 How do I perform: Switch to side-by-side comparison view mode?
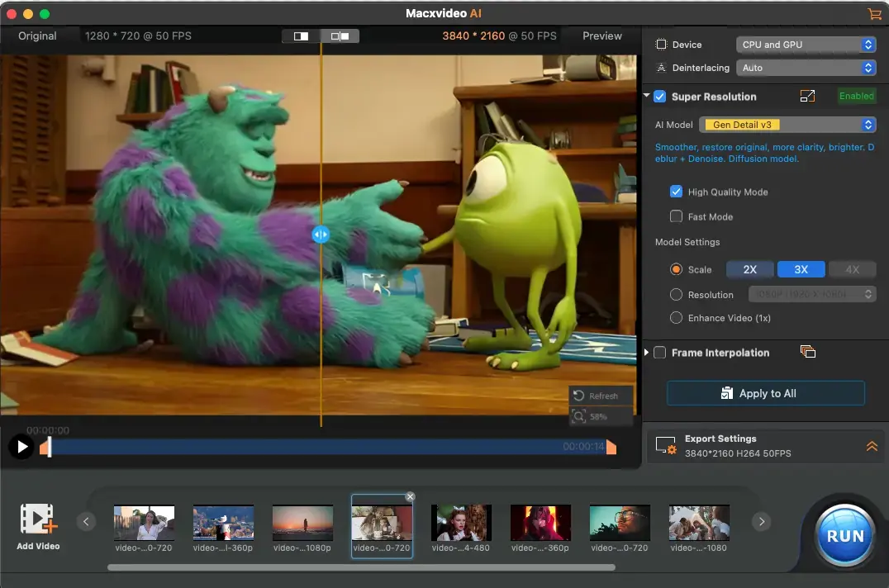(340, 36)
